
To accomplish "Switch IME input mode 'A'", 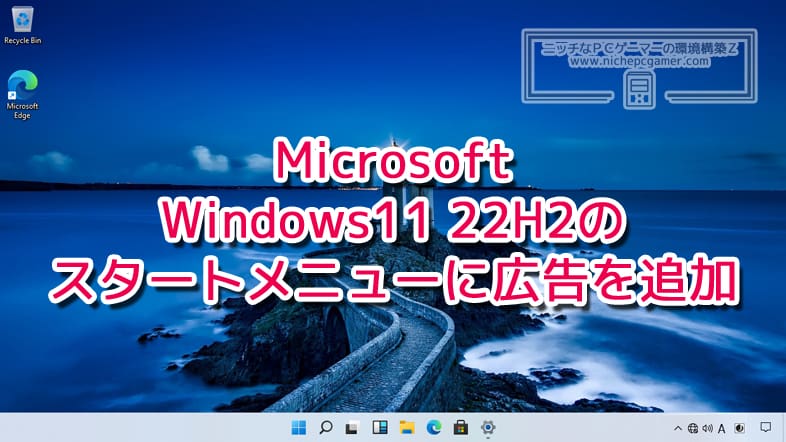I will point(721,428).
